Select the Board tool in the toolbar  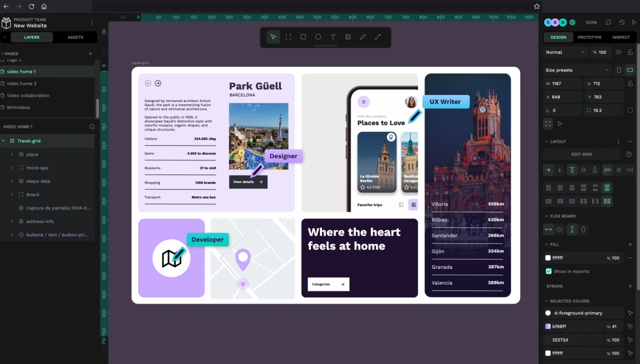coord(288,37)
